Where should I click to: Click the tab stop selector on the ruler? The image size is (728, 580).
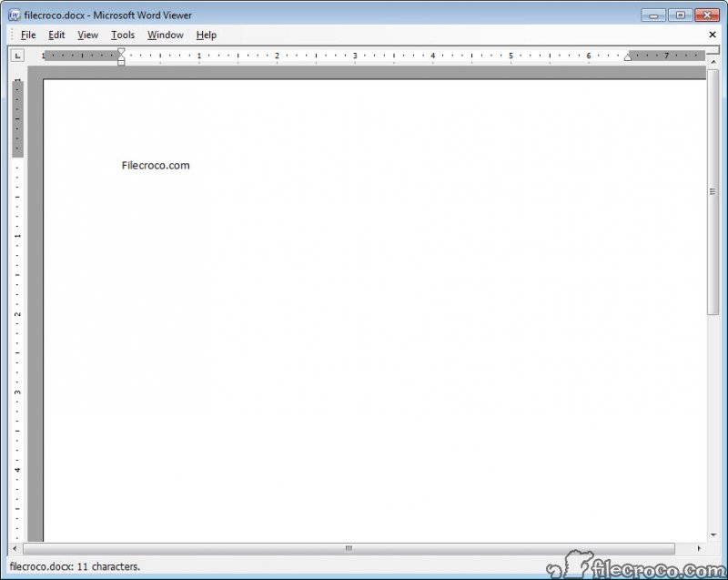pos(17,56)
